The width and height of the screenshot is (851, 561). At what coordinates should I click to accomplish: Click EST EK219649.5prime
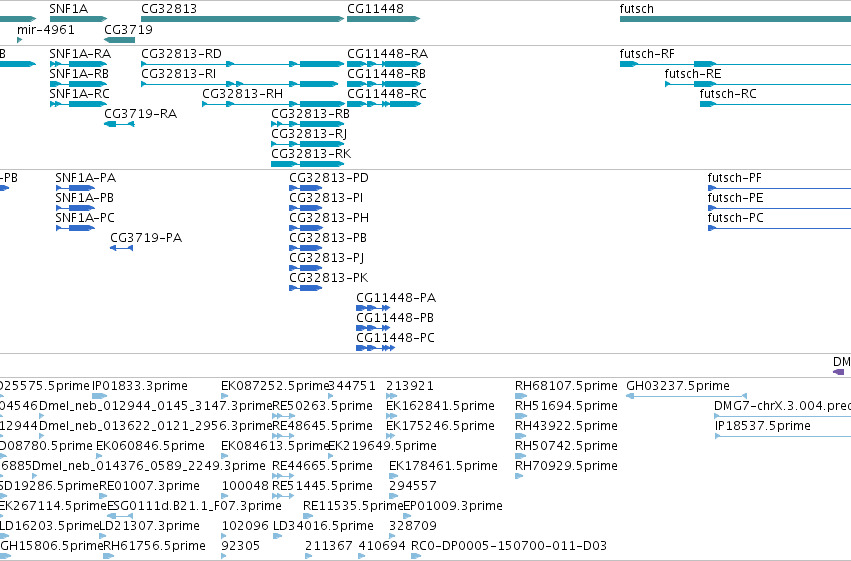click(332, 456)
